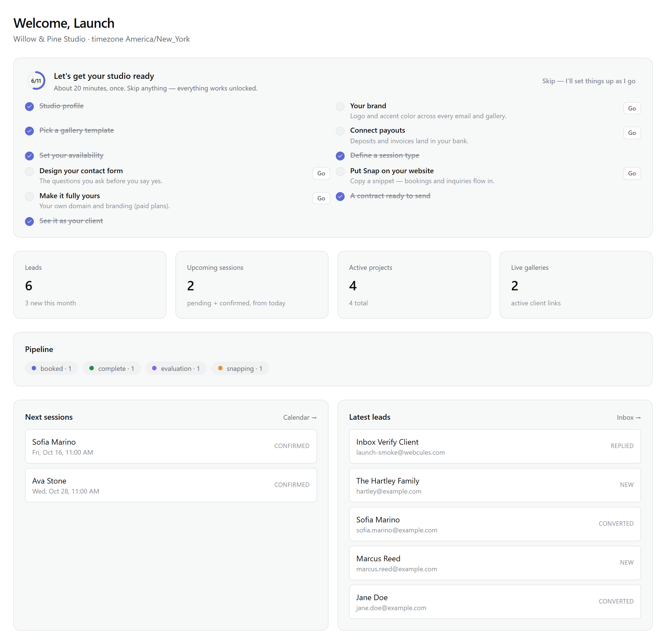Viewport: 666px width, 644px height.
Task: Open the Sofia Marino converted lead
Action: pyautogui.click(x=495, y=524)
